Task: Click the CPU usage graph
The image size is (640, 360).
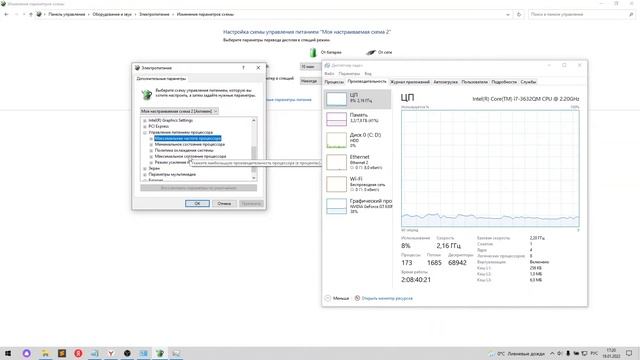Action: coord(490,168)
